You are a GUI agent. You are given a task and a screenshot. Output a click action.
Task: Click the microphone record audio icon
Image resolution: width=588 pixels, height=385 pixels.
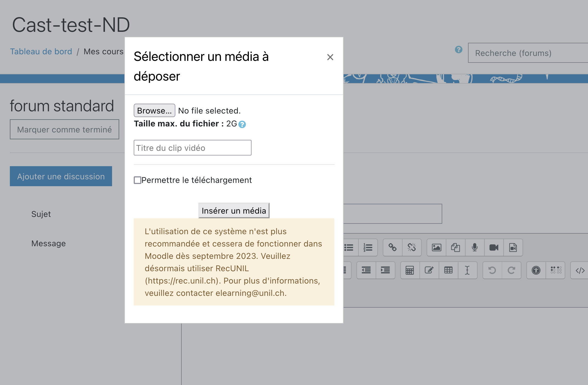pos(475,248)
